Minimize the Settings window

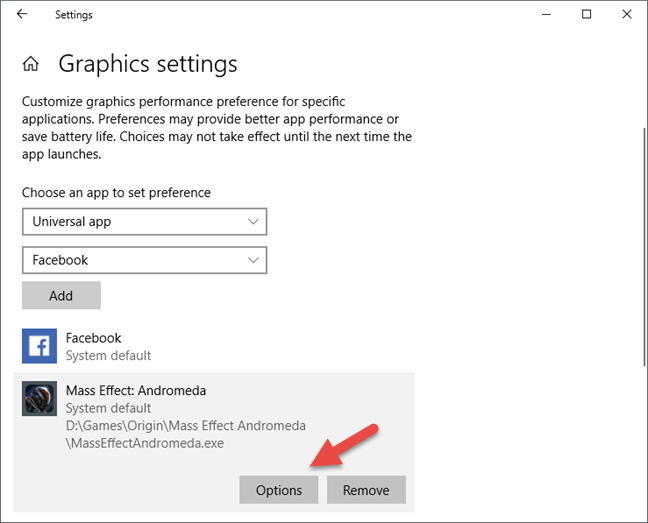click(546, 14)
